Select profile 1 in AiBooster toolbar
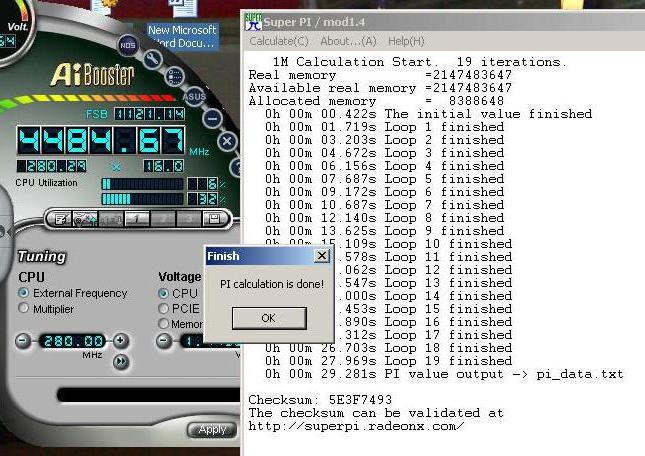 tap(137, 219)
